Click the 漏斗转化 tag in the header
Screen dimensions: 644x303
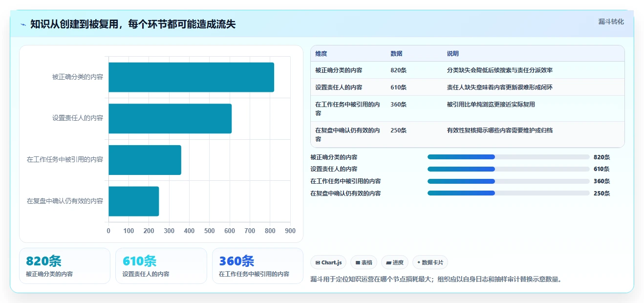click(x=611, y=22)
